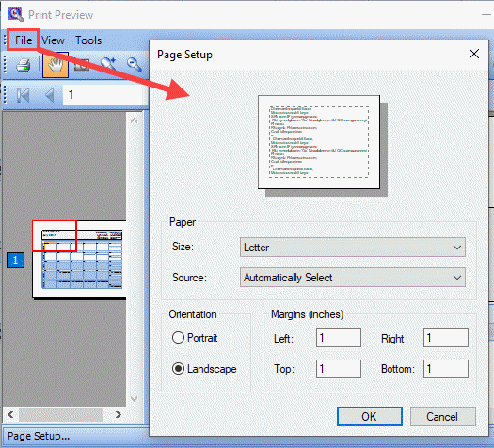Select the page 1 thumbnail in preview panel

(x=79, y=259)
